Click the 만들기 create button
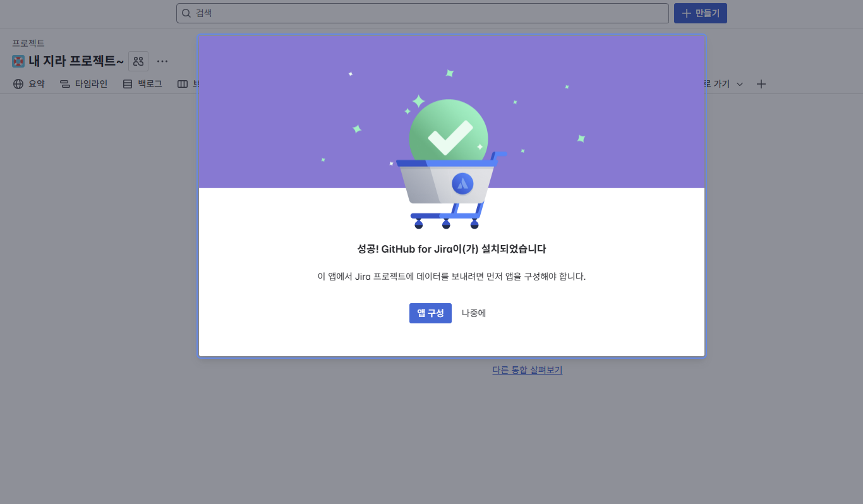863x504 pixels. point(701,13)
